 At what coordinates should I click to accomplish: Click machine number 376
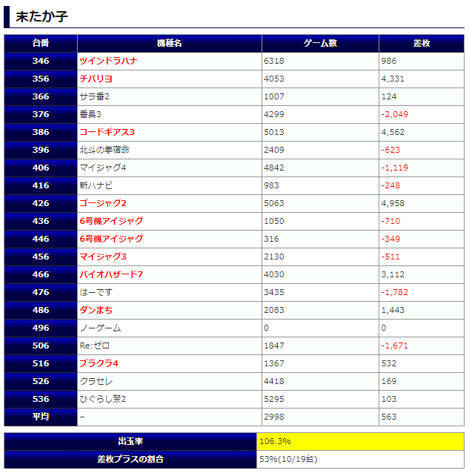(x=41, y=114)
